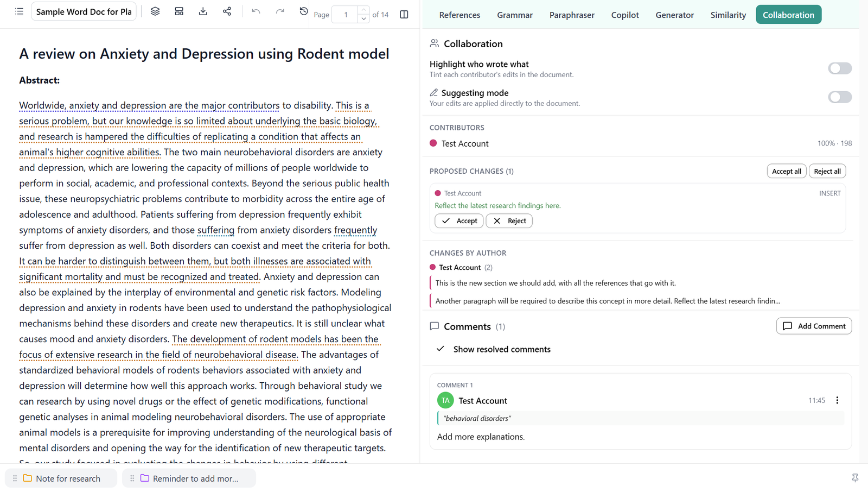Image resolution: width=868 pixels, height=492 pixels.
Task: Undo the last edit
Action: click(x=256, y=11)
